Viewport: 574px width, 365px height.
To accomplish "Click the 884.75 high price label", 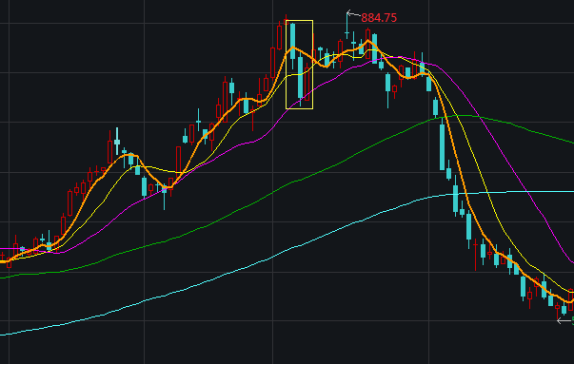I will pos(379,18).
